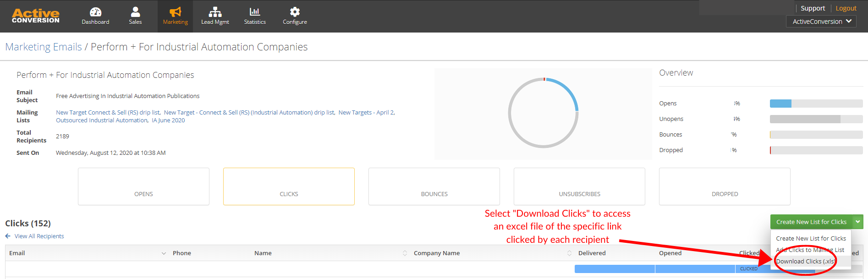
Task: Open the Email column filter chevron
Action: [x=164, y=253]
